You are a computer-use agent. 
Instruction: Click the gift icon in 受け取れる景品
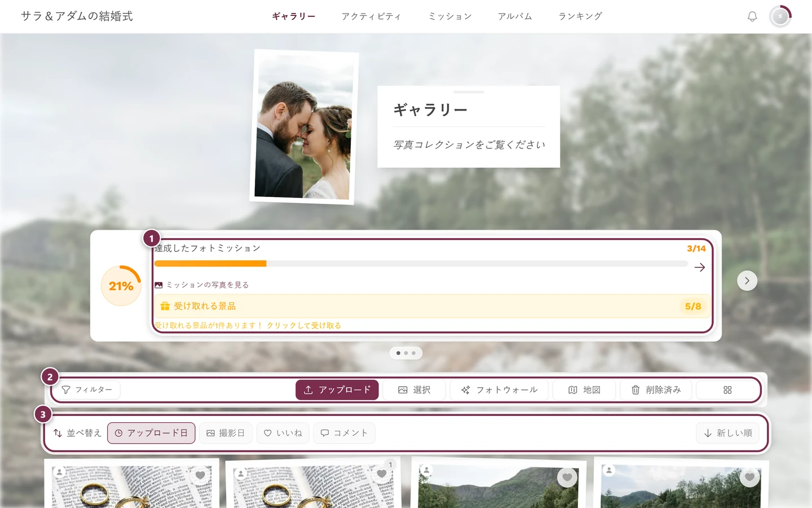pyautogui.click(x=165, y=306)
